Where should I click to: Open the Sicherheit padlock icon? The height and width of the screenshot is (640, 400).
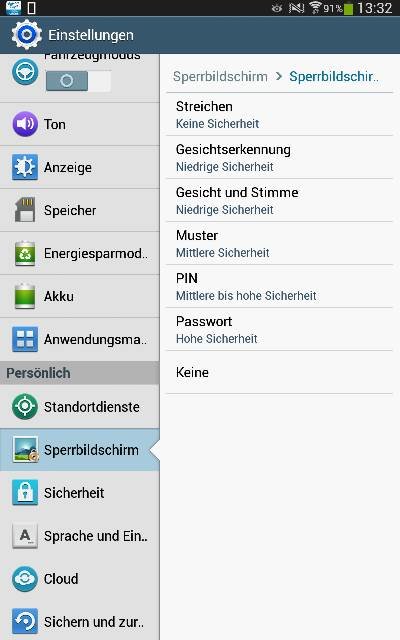click(25, 493)
